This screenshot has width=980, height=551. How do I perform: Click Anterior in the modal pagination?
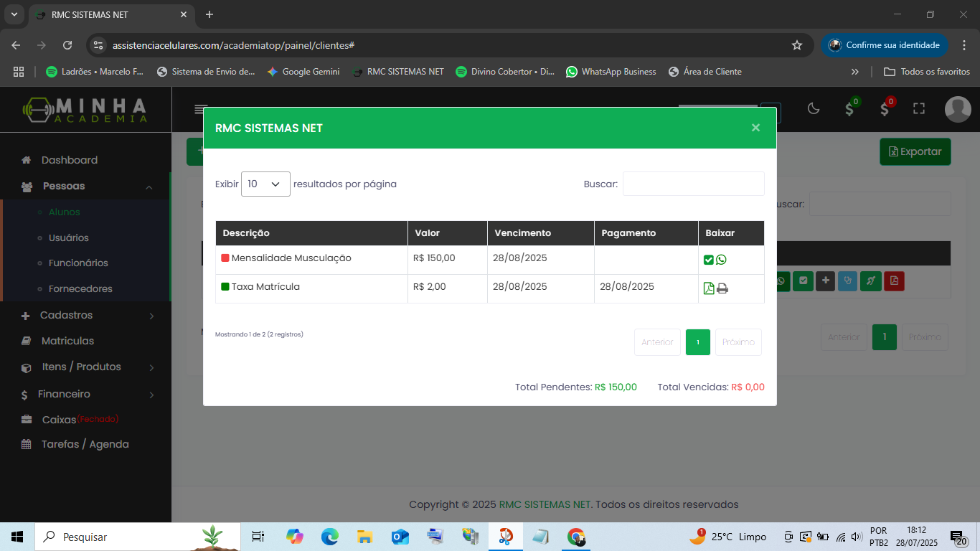[657, 342]
